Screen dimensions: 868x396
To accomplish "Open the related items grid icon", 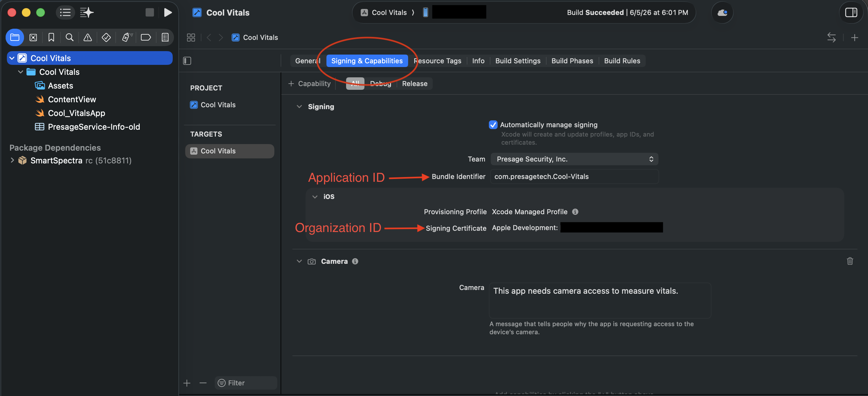I will pos(191,37).
